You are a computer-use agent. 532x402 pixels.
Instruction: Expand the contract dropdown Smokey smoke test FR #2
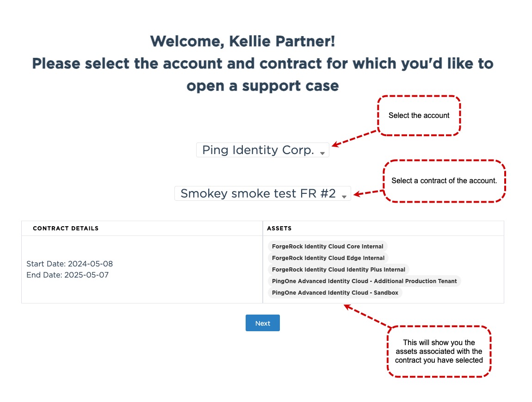click(x=262, y=193)
